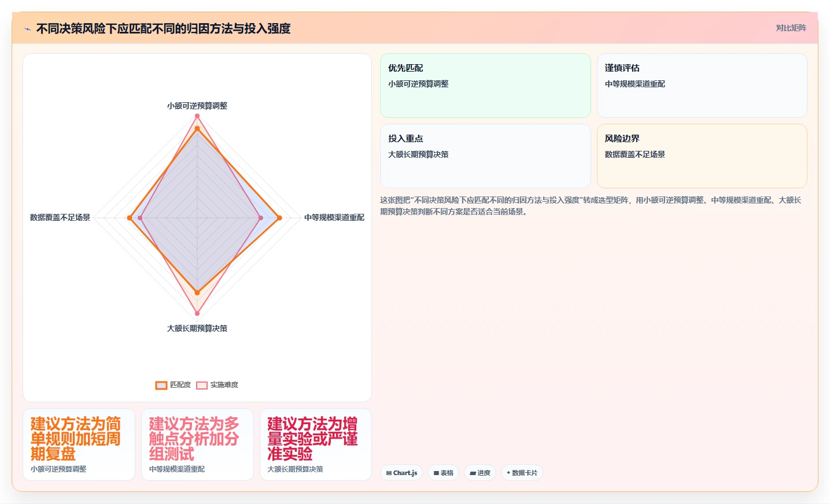Click the 建议方法为多触点分析加分组测试 stat card
The width and height of the screenshot is (830, 504).
click(x=197, y=444)
